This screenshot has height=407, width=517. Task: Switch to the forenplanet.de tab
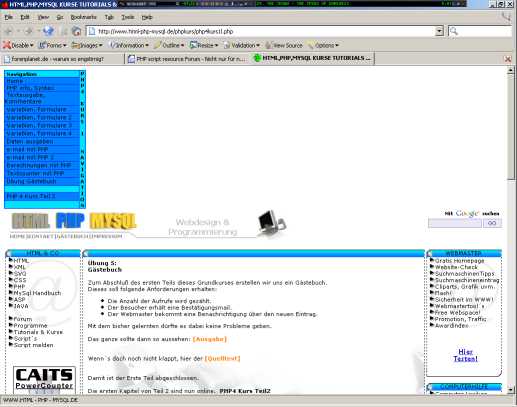pos(62,59)
